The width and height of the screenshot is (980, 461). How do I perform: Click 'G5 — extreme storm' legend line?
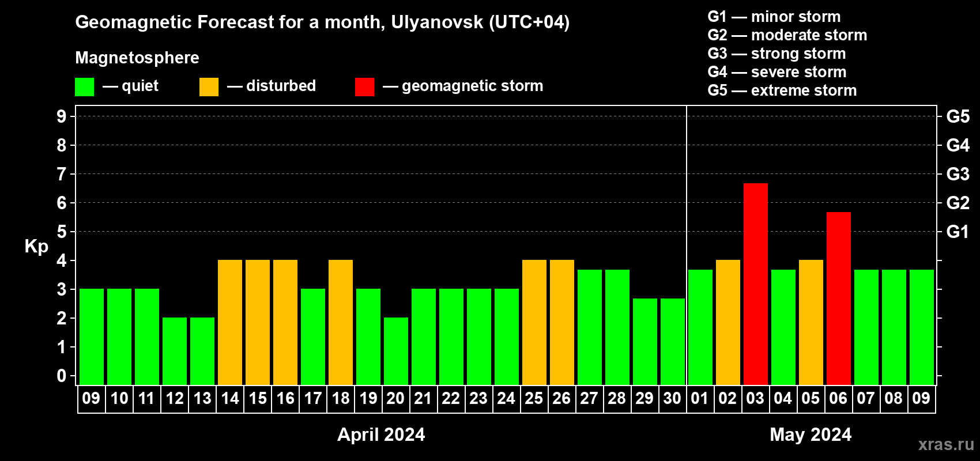pyautogui.click(x=782, y=90)
